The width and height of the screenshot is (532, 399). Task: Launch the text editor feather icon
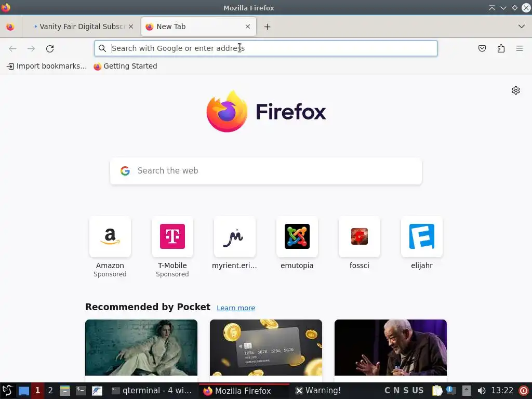click(x=97, y=391)
